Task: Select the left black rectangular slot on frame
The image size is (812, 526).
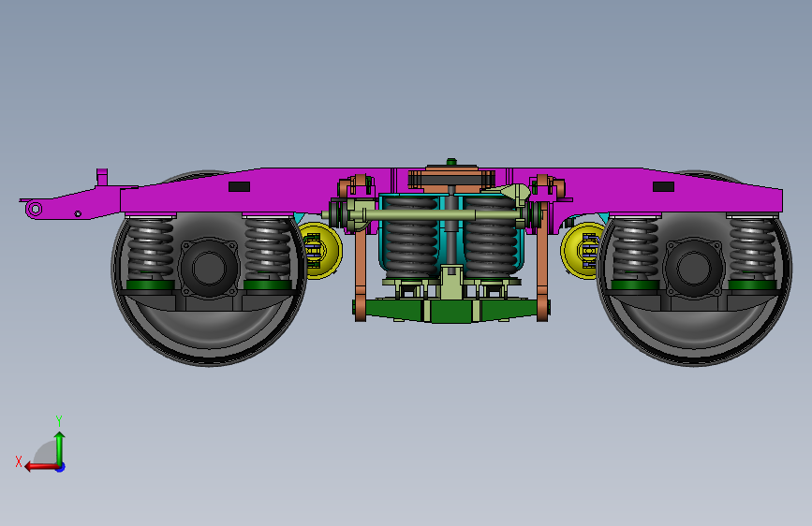Action: [x=239, y=186]
